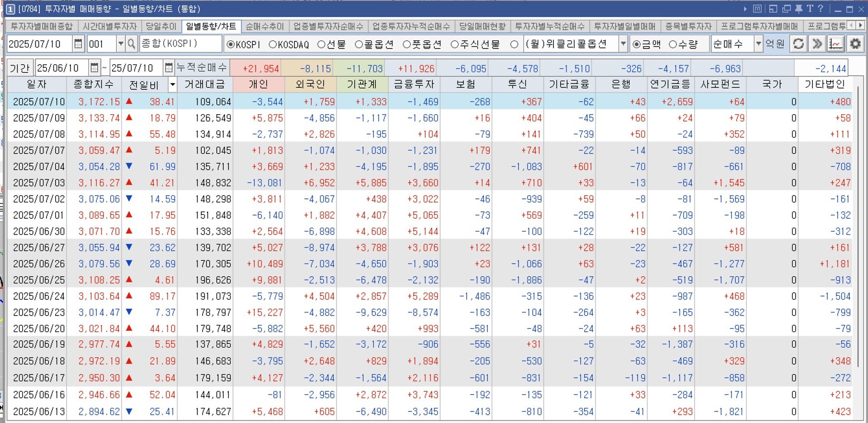Click the refresh icon in the toolbar

point(798,44)
